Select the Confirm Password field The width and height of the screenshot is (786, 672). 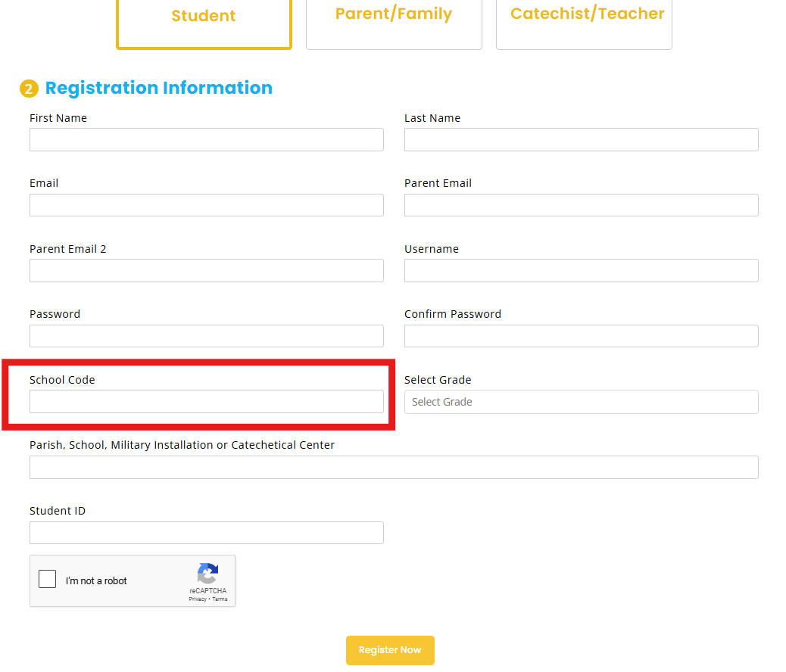point(581,336)
